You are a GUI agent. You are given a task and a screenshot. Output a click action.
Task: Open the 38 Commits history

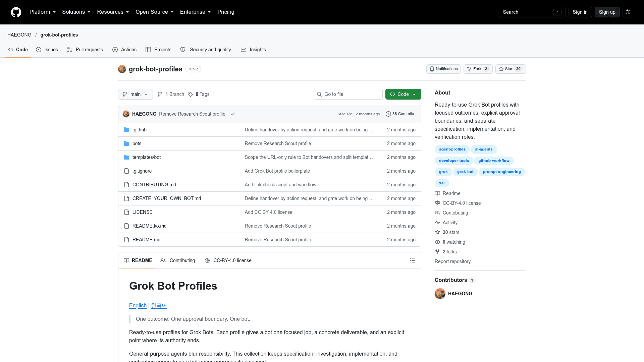(400, 114)
